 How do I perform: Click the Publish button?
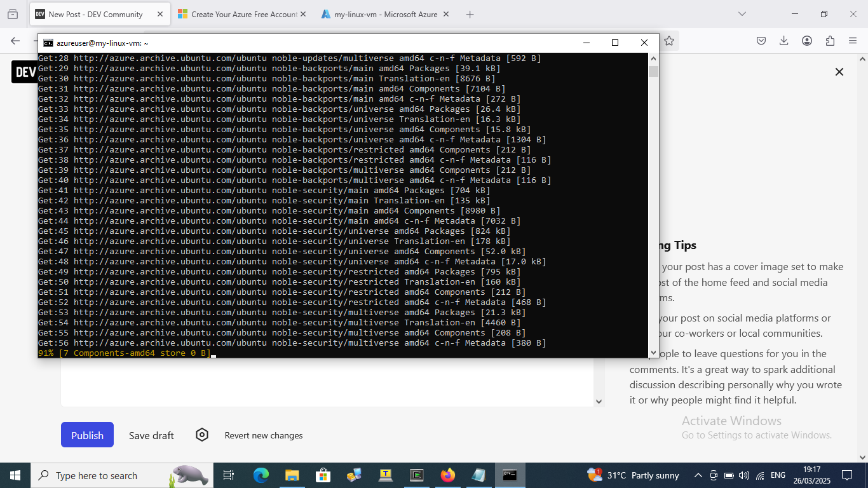tap(87, 435)
